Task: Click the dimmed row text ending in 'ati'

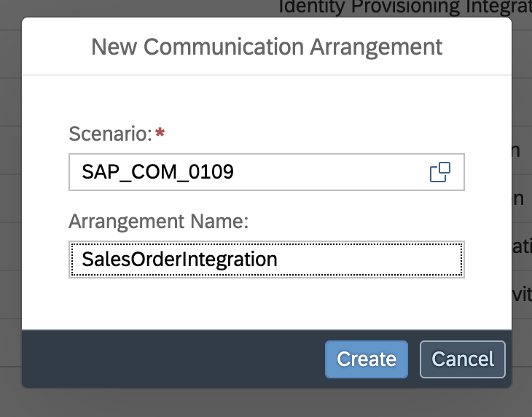Action: 522,246
